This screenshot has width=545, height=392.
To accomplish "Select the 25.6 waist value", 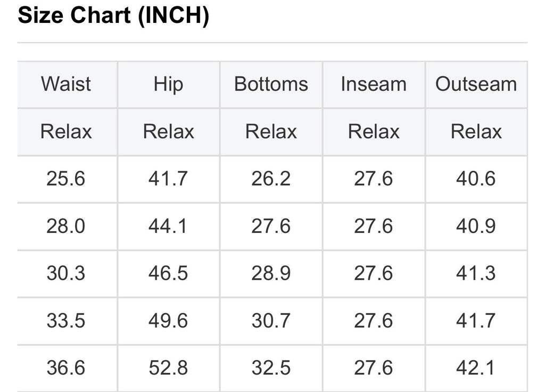I will tap(66, 179).
